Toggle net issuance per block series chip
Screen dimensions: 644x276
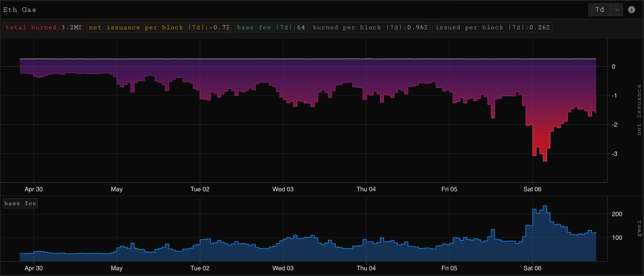coord(159,27)
